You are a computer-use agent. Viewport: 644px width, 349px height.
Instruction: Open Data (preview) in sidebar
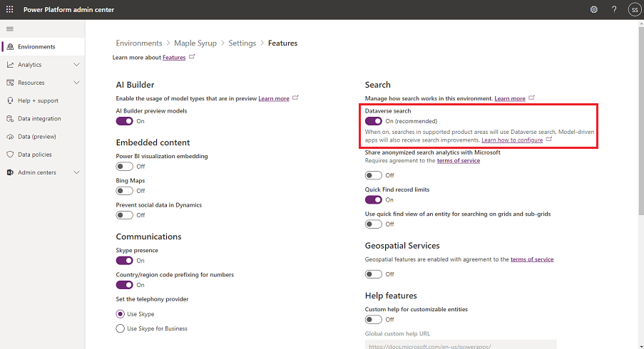(x=43, y=137)
